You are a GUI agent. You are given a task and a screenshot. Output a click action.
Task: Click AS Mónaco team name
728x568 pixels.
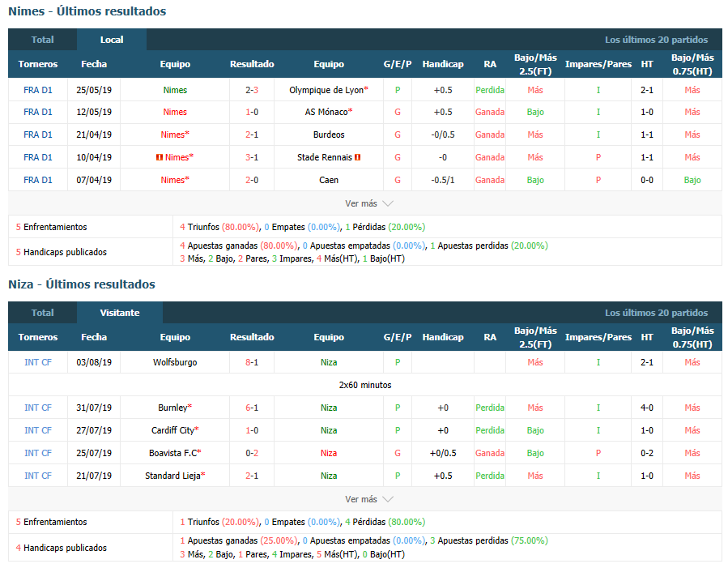(326, 112)
